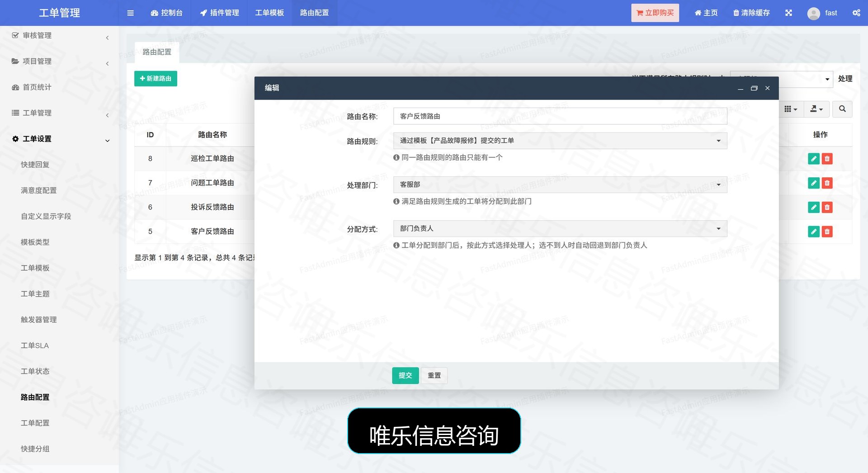Click the 清除缓存 link
Viewport: 868px width, 473px height.
[751, 13]
